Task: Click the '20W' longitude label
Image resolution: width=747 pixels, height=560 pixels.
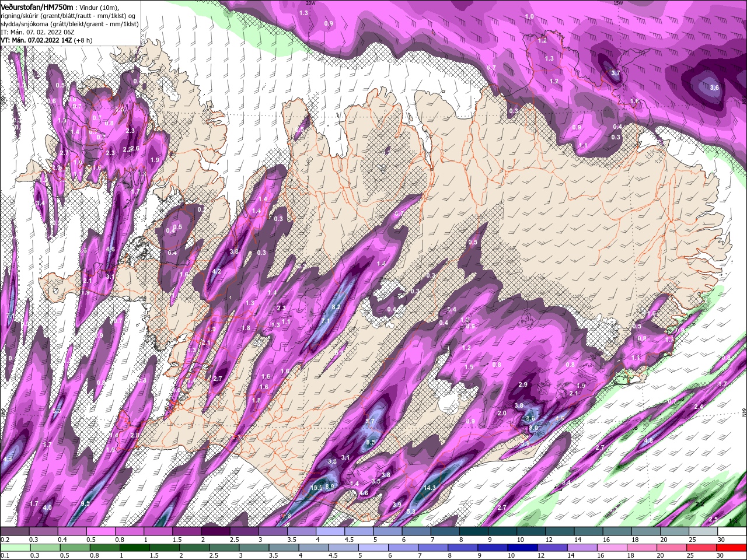Action: pos(310,3)
